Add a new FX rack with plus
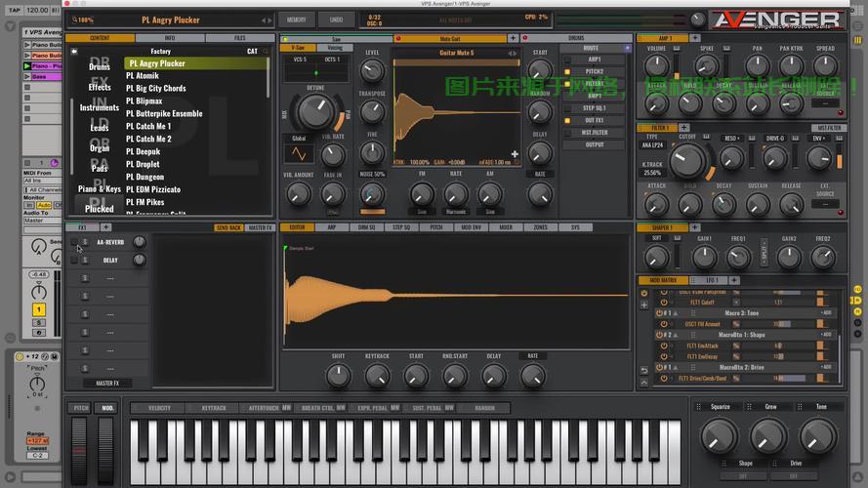 [x=105, y=227]
